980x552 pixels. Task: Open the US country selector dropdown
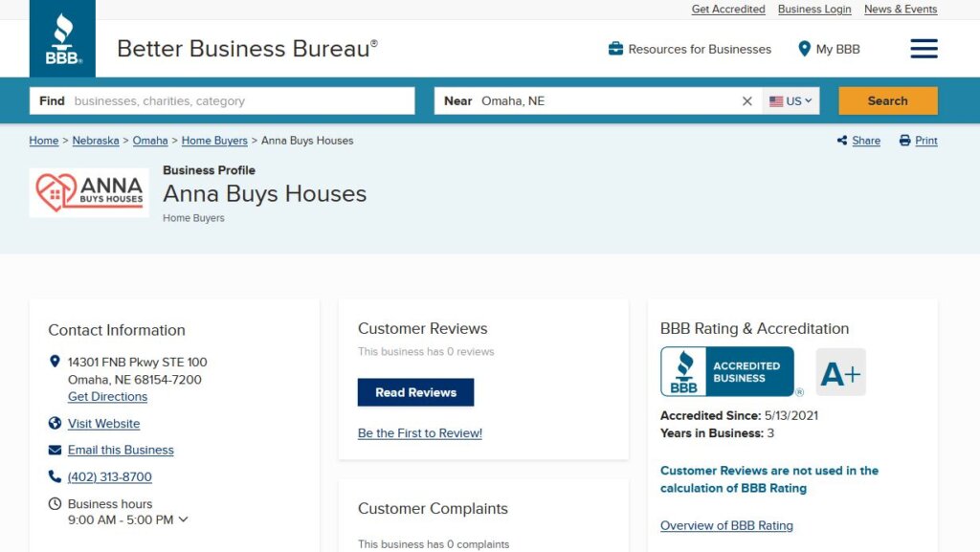(791, 101)
